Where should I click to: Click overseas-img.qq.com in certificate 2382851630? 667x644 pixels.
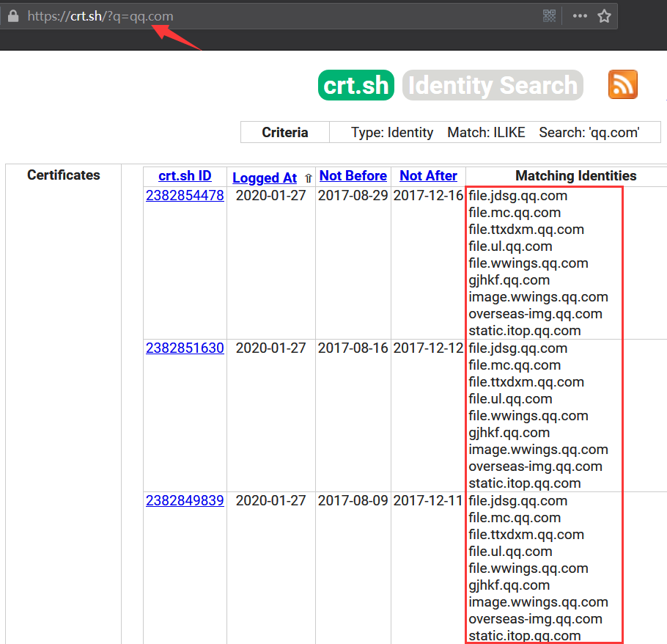coord(536,466)
